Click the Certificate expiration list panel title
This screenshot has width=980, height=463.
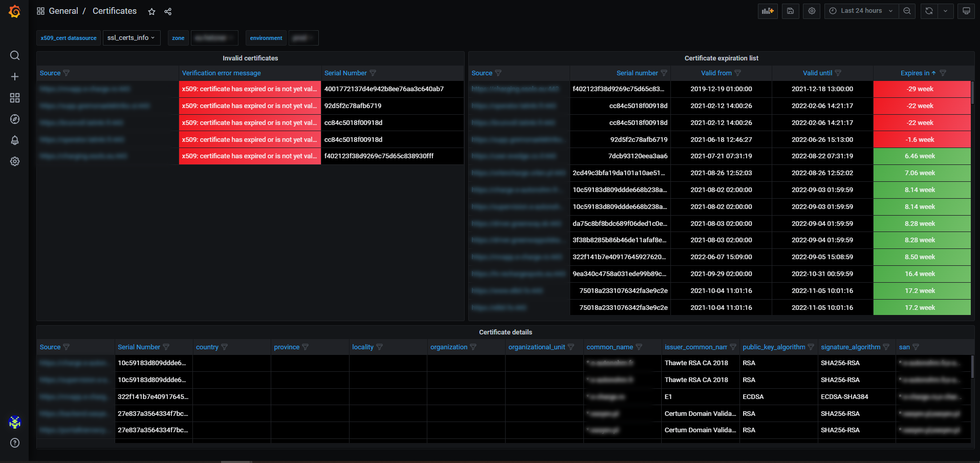(x=721, y=58)
